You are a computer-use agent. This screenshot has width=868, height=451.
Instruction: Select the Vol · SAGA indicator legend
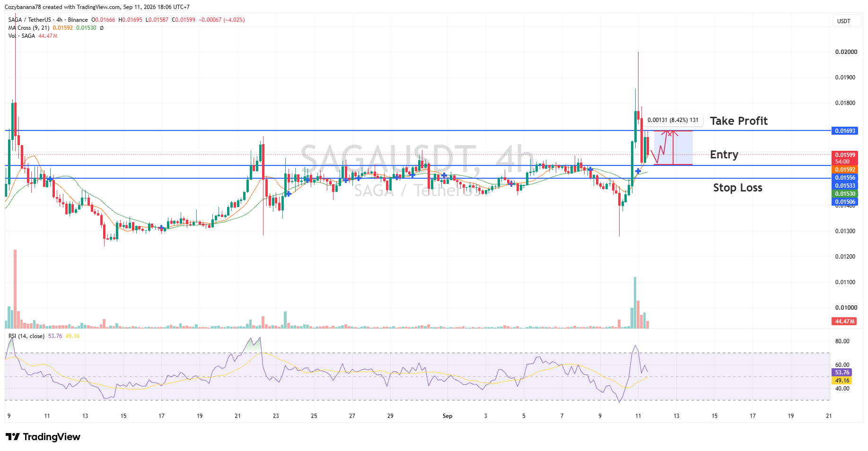22,36
